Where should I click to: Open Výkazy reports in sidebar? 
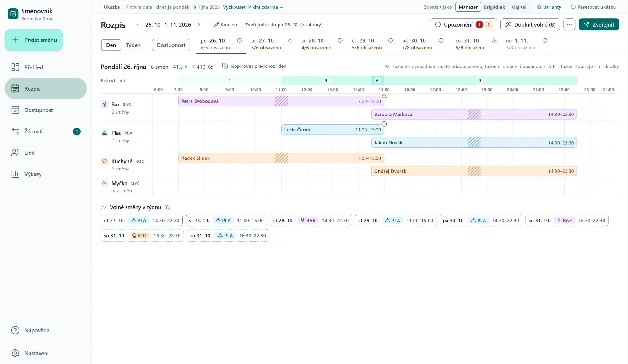[46, 174]
